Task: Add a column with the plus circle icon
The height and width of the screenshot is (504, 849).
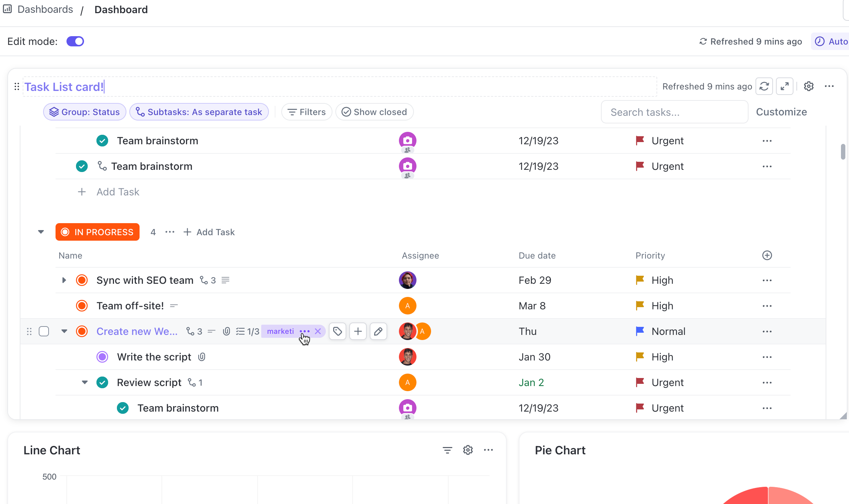Action: click(x=767, y=255)
